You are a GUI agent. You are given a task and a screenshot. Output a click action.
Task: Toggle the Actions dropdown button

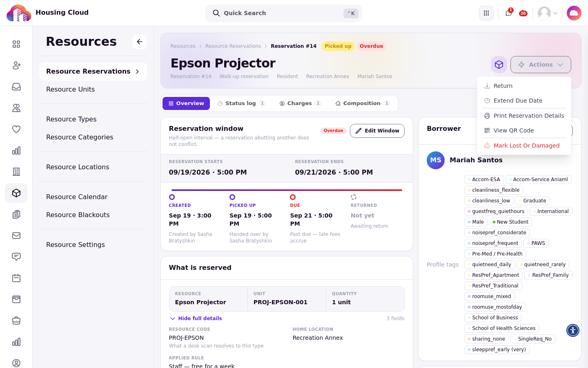pos(541,65)
